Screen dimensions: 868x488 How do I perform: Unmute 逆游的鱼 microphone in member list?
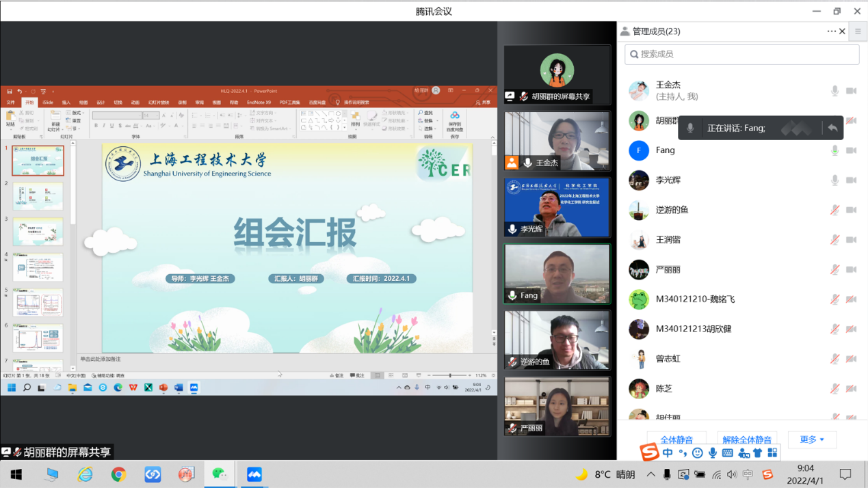(834, 210)
